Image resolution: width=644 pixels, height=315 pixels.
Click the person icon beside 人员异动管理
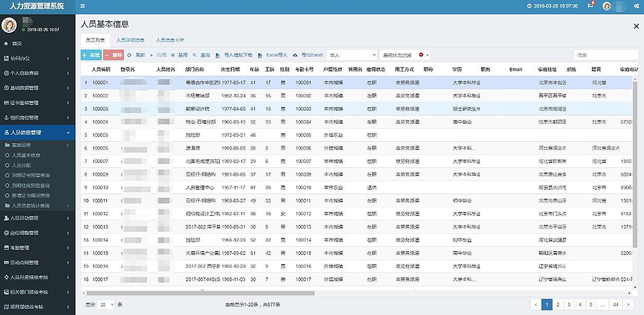pos(6,218)
